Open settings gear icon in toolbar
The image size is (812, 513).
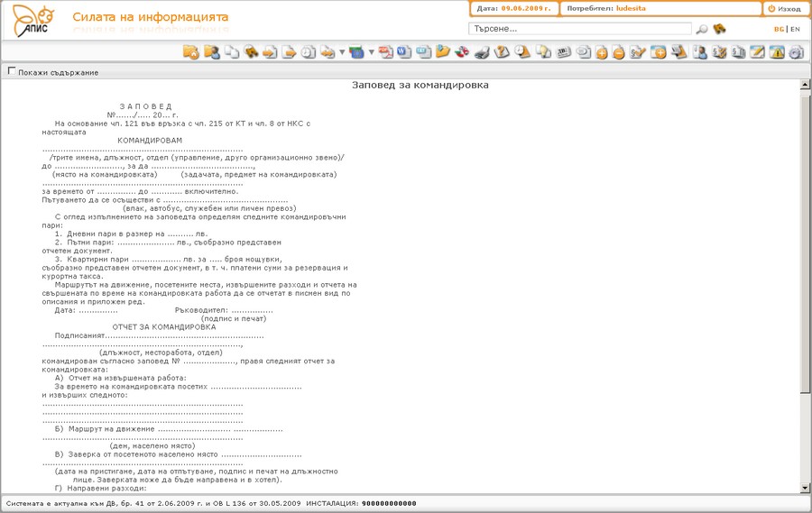(x=797, y=51)
